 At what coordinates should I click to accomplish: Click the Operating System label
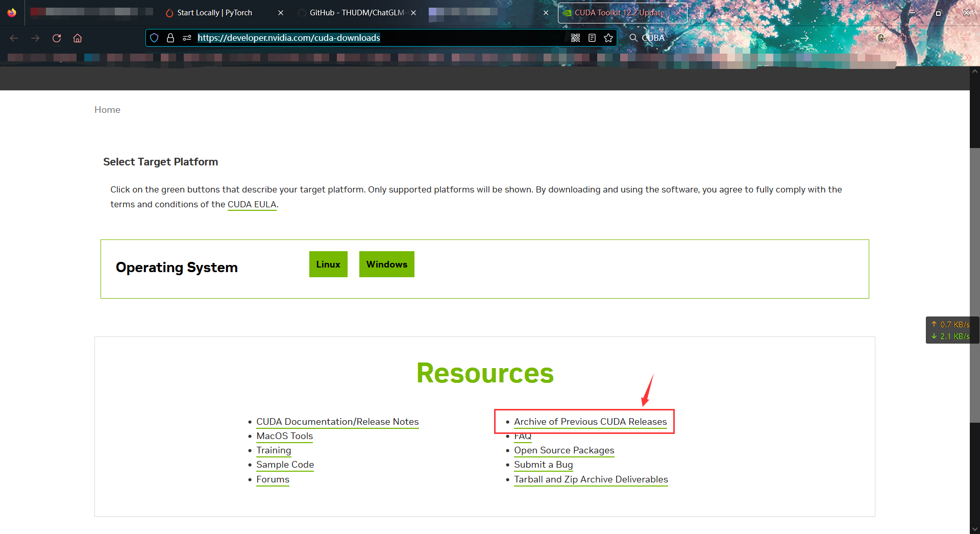[177, 268]
